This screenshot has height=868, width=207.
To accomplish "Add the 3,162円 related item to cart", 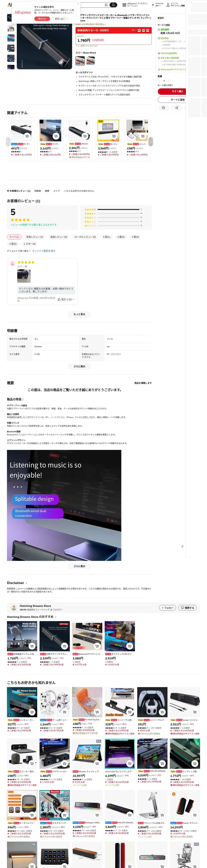I will point(56,136).
